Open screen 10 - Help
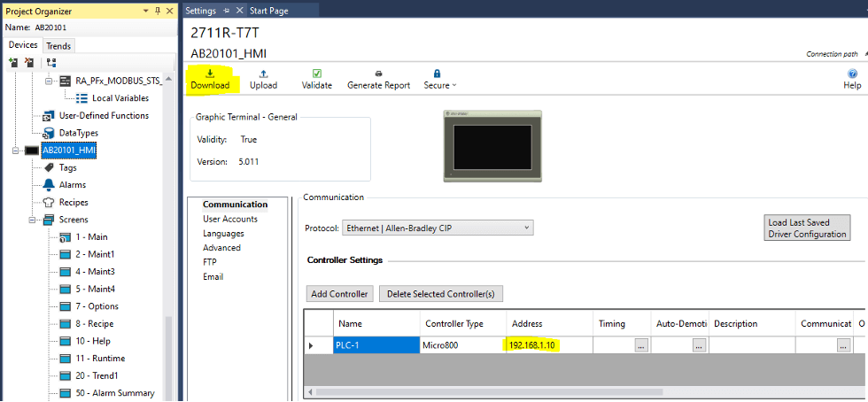 93,341
